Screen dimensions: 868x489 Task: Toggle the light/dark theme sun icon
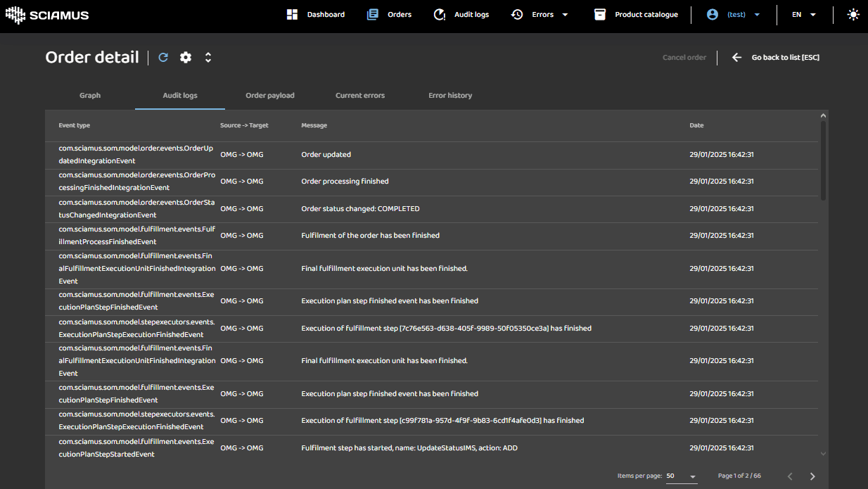(x=853, y=15)
